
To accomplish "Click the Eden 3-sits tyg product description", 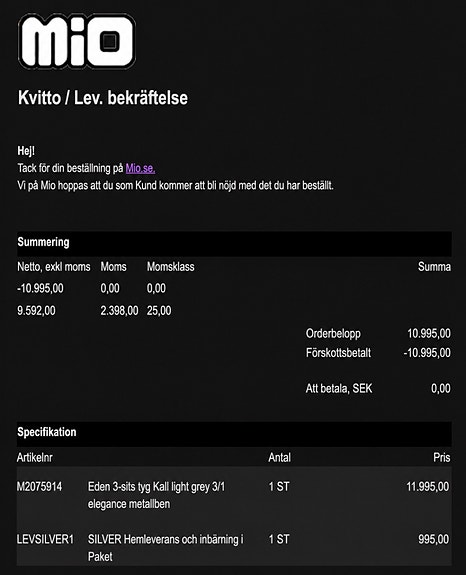I will point(156,495).
